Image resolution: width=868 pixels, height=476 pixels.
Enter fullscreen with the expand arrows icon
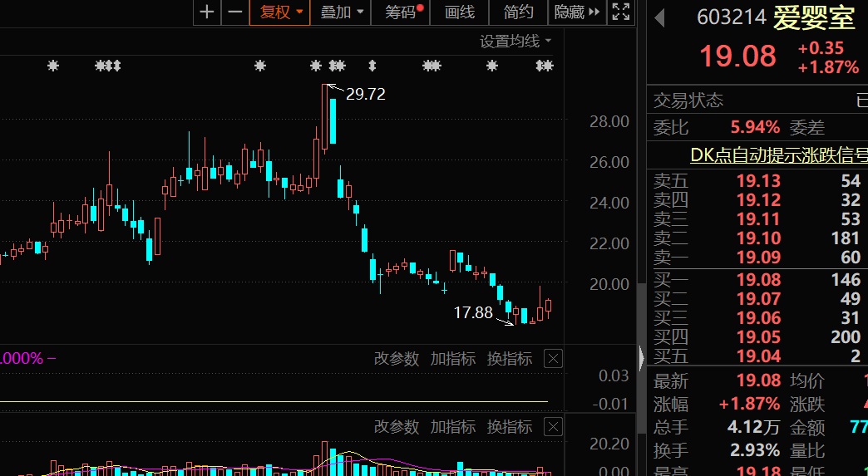(620, 12)
